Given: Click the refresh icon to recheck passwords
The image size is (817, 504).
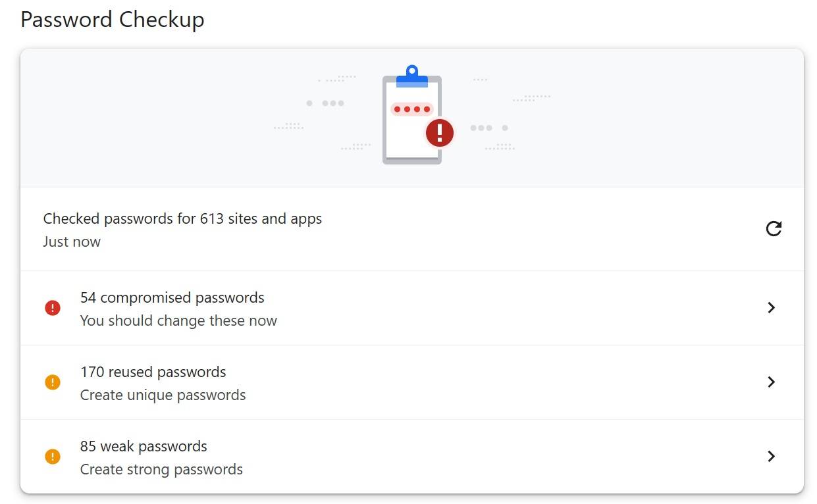Looking at the screenshot, I should click(774, 229).
